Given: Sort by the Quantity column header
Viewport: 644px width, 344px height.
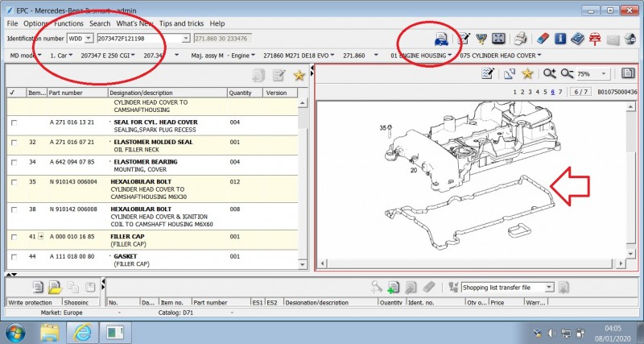Looking at the screenshot, I should pyautogui.click(x=245, y=93).
